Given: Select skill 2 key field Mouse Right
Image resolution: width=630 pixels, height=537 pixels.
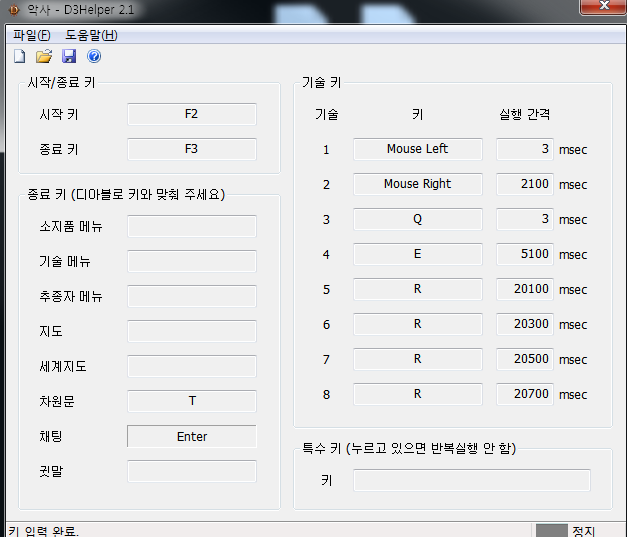Looking at the screenshot, I should coord(417,184).
